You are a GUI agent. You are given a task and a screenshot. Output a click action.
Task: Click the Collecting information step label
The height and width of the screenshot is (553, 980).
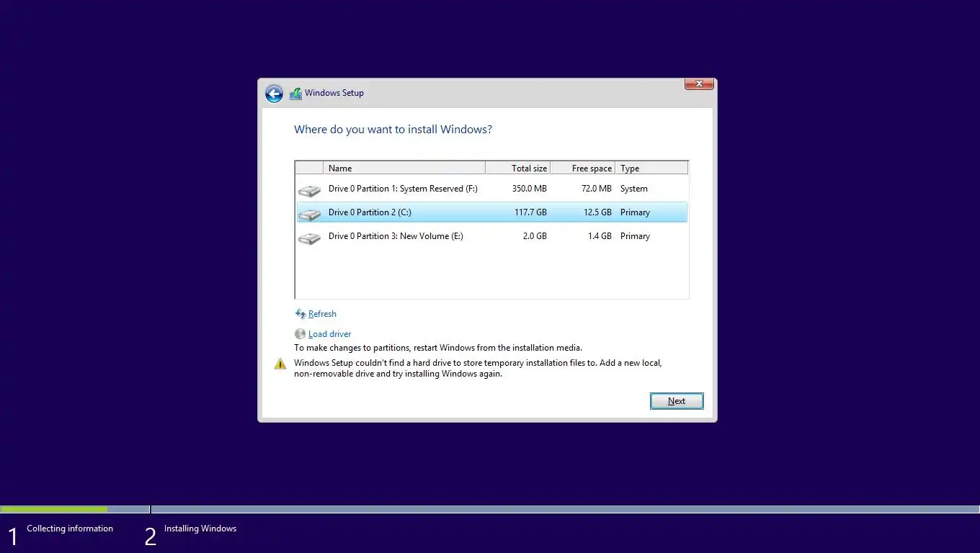point(70,529)
